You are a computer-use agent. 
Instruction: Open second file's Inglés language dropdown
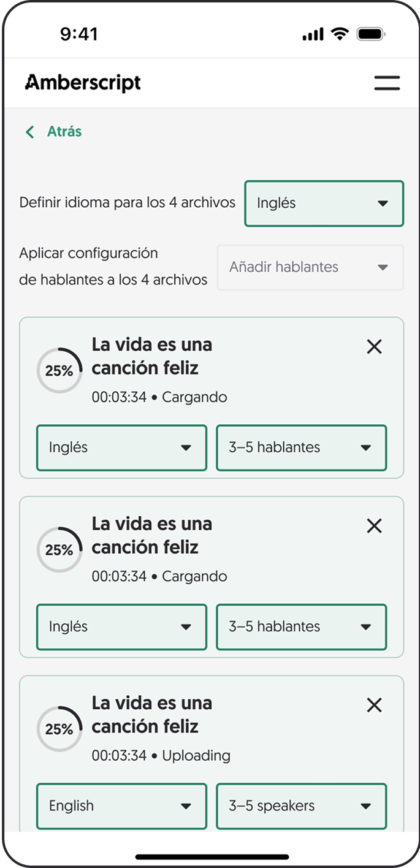pyautogui.click(x=121, y=626)
